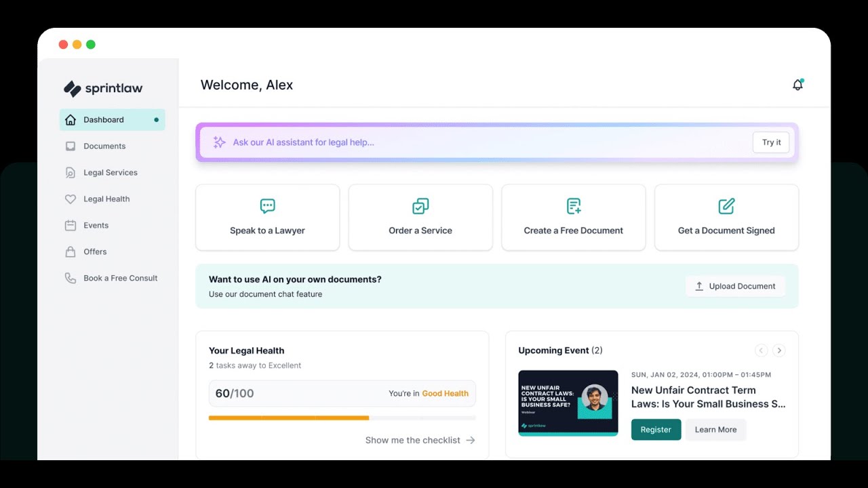This screenshot has height=488, width=868.
Task: Open the webinar event thumbnail
Action: 568,403
